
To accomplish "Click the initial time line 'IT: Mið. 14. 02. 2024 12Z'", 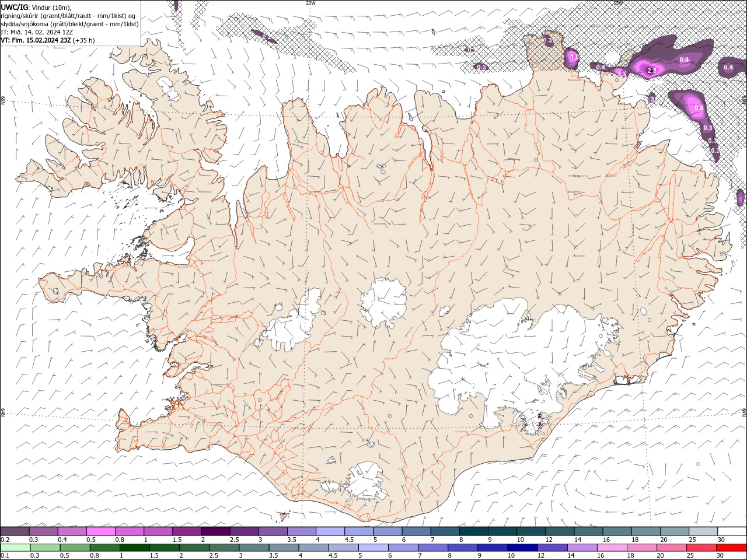I will click(x=37, y=32).
